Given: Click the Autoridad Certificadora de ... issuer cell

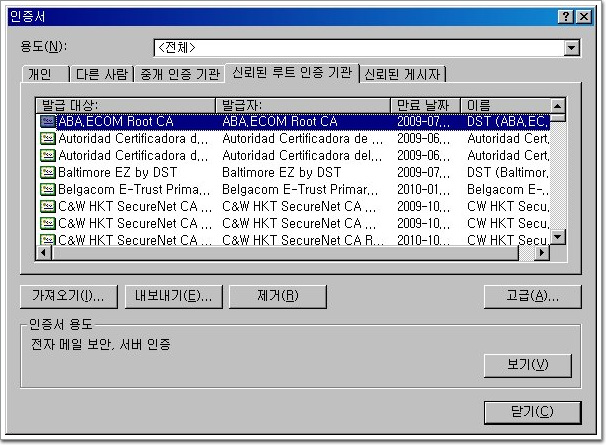Looking at the screenshot, I should coord(303,138).
